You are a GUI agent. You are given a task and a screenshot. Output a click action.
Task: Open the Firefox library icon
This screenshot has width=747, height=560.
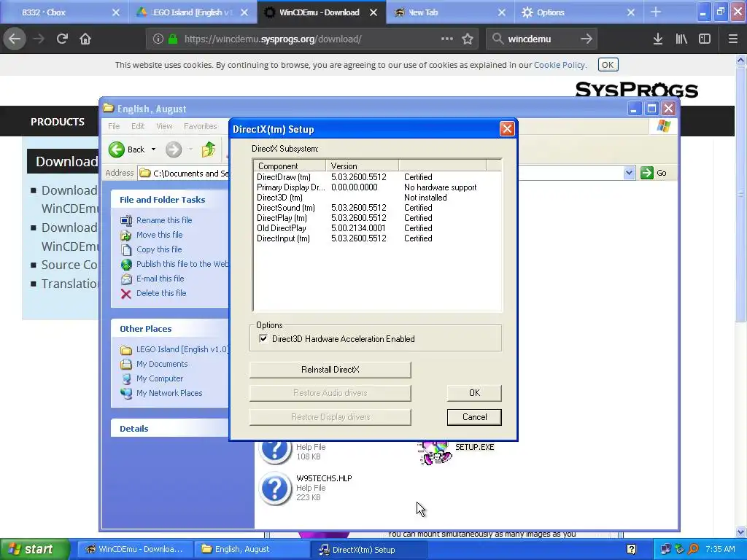[x=681, y=39]
